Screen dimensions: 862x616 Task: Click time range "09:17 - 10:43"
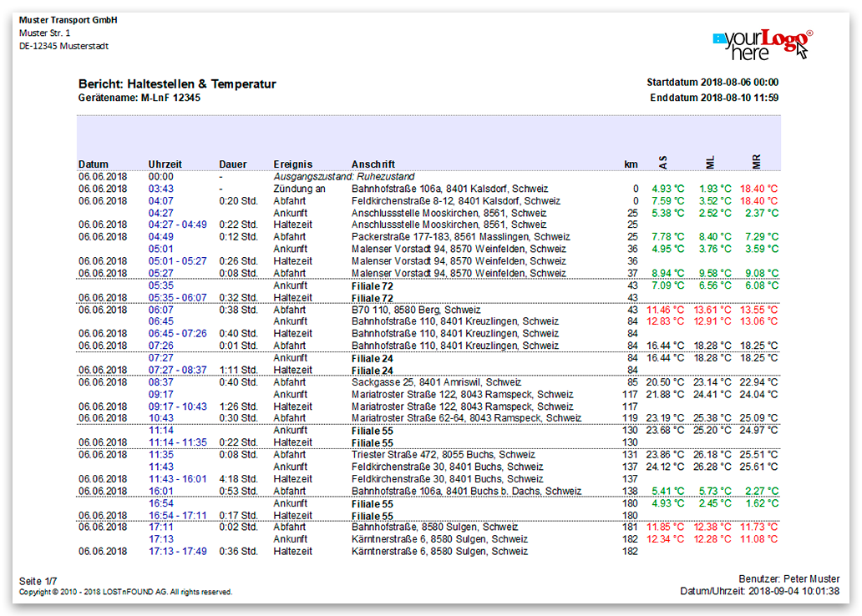(178, 406)
